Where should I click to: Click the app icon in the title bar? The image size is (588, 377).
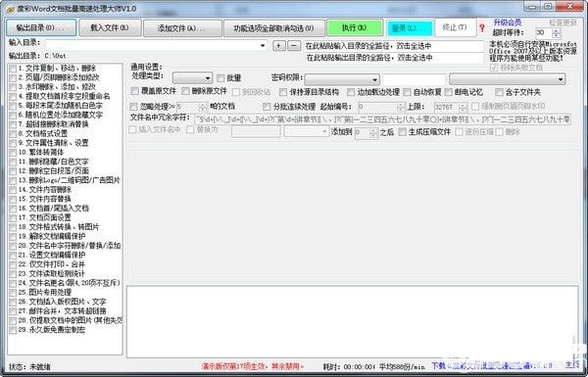[x=10, y=9]
